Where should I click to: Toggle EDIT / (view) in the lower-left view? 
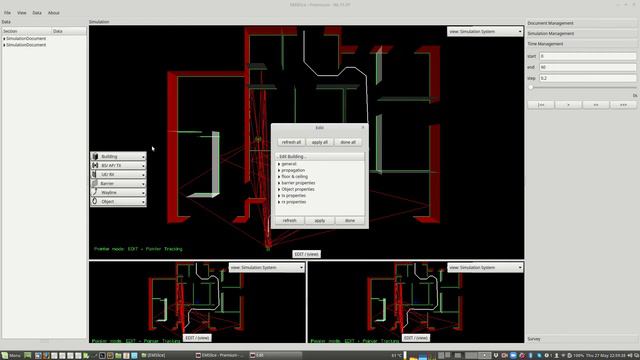pos(197,338)
